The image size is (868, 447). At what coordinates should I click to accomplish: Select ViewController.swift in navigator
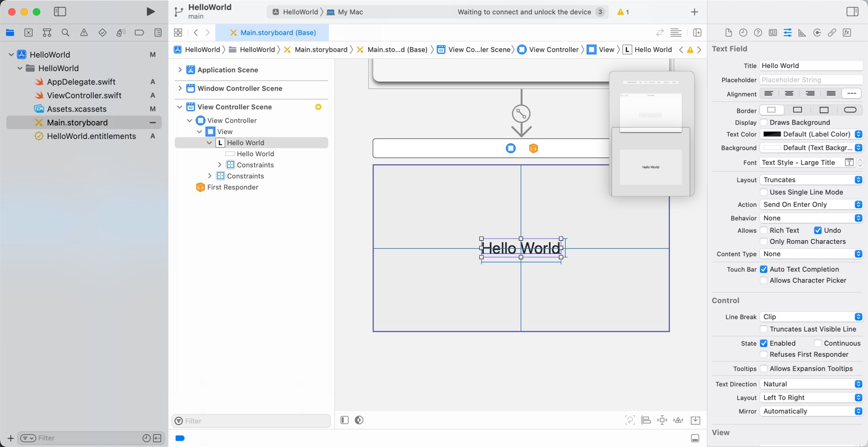point(84,95)
